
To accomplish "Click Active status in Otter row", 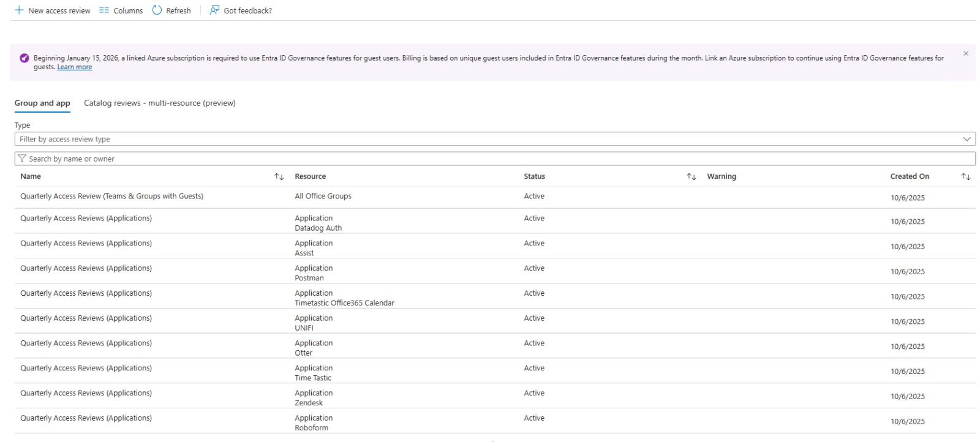I will coord(534,343).
